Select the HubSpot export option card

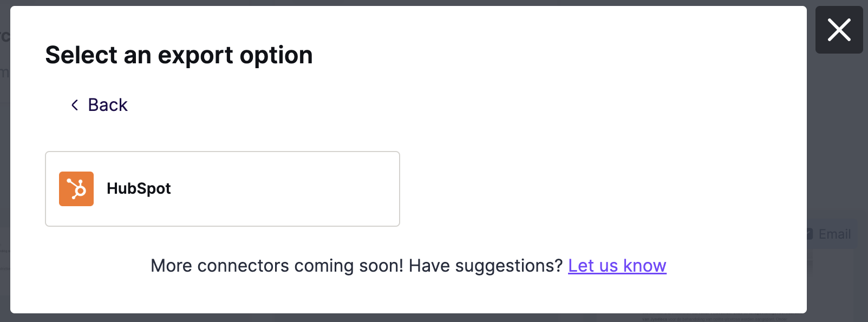point(223,189)
